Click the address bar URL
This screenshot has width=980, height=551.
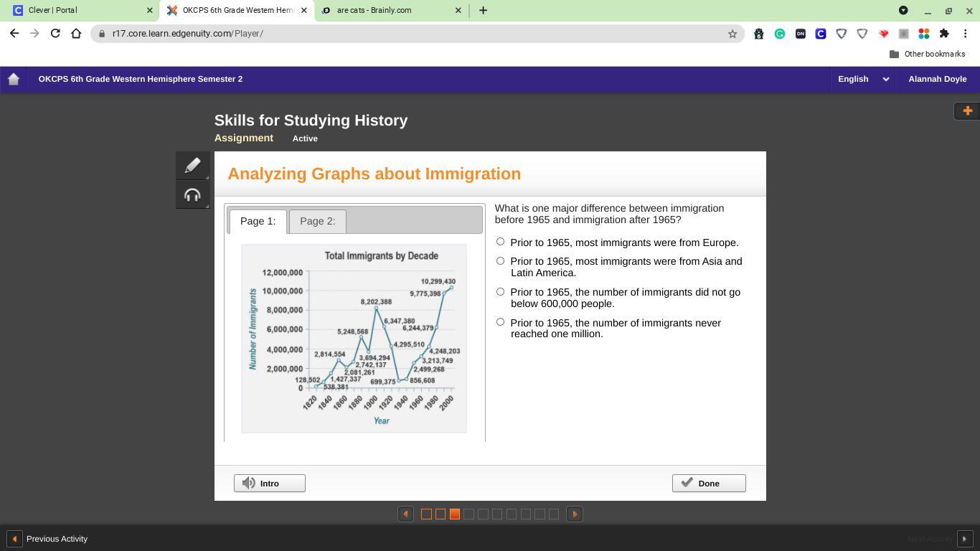pos(188,34)
